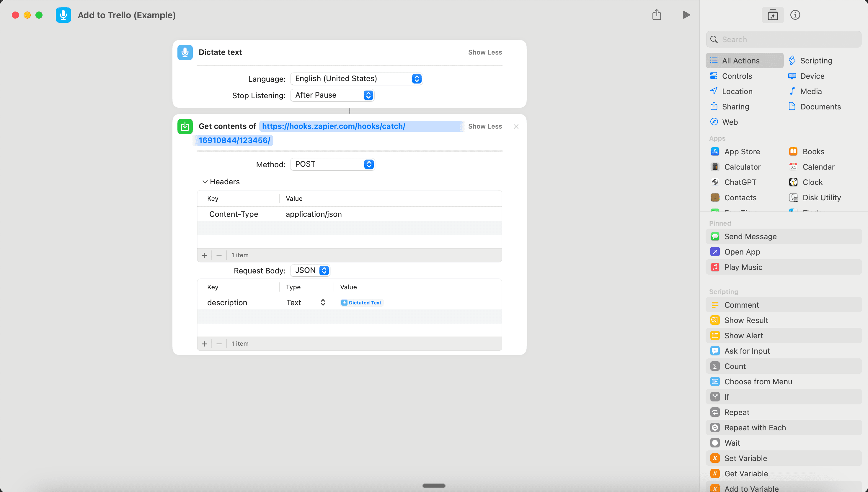Image resolution: width=868 pixels, height=492 pixels.
Task: Open the Location category
Action: [731, 91]
